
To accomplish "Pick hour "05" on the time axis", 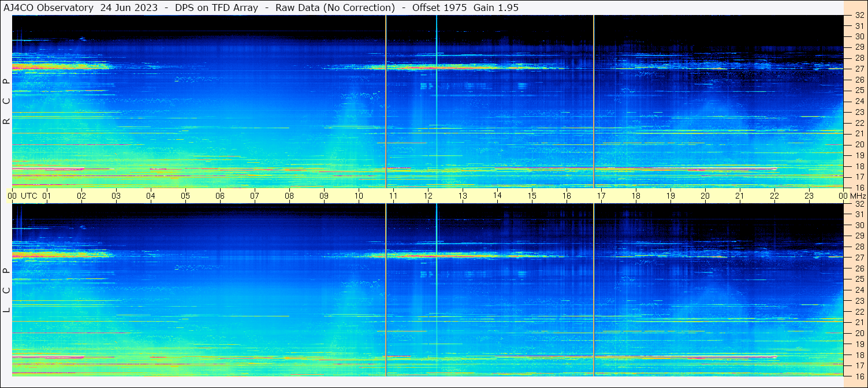I will point(185,196).
